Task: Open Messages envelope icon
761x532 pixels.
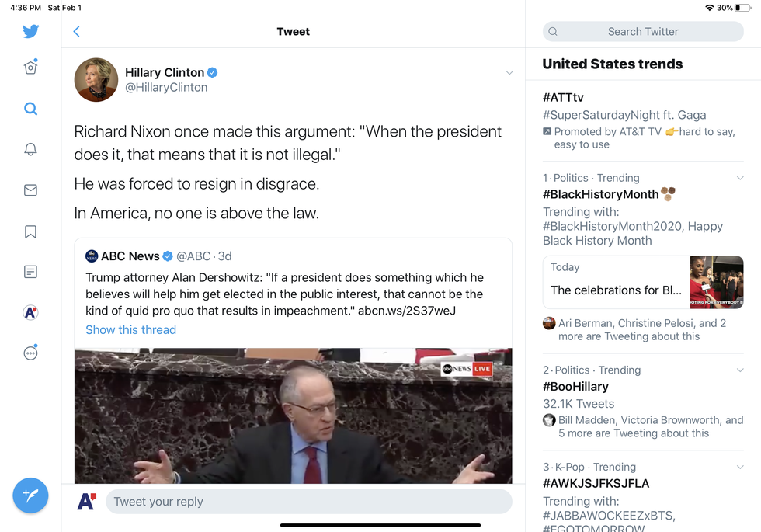Action: click(30, 190)
